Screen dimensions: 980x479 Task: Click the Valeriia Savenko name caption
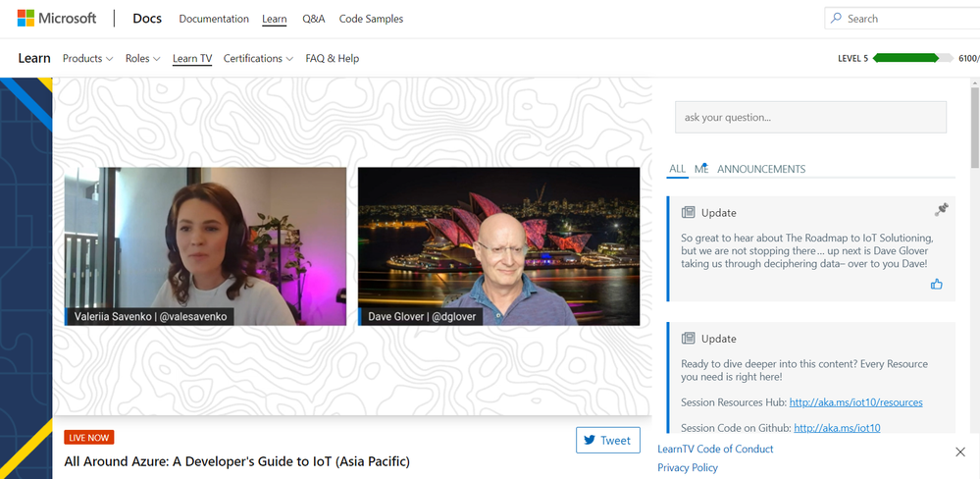(x=149, y=316)
